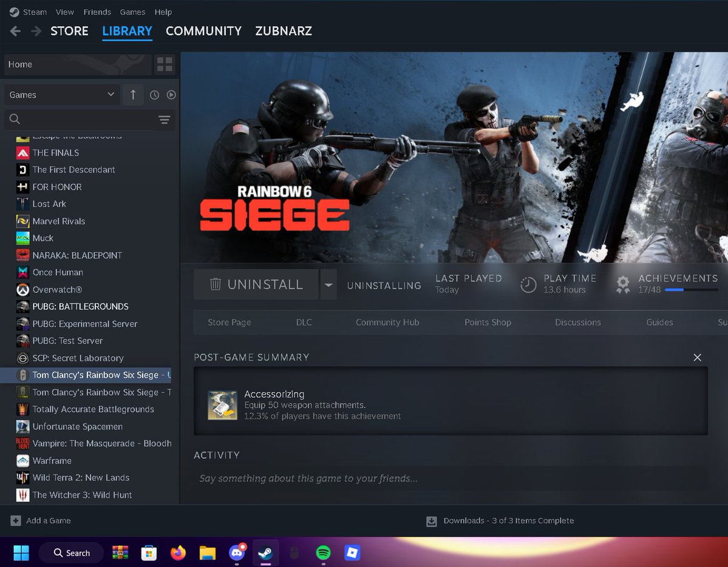The width and height of the screenshot is (728, 567).
Task: Select Totally Accurate Battlegrounds entry
Action: click(x=93, y=409)
